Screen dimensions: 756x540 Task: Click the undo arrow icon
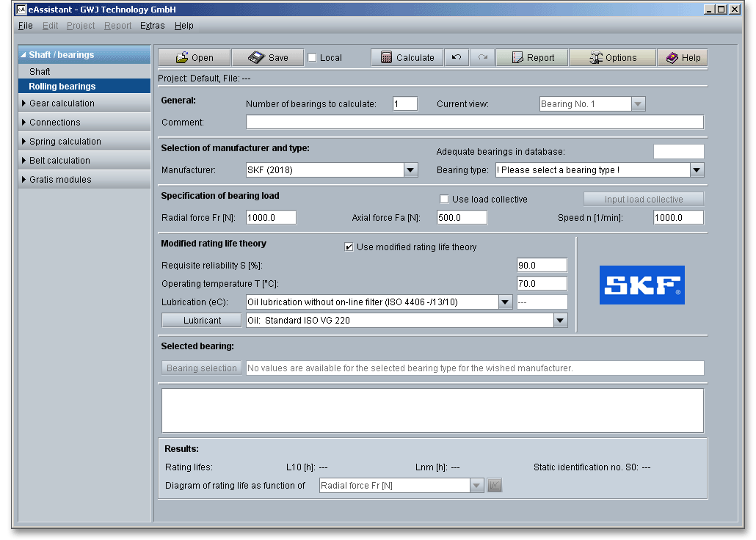457,58
